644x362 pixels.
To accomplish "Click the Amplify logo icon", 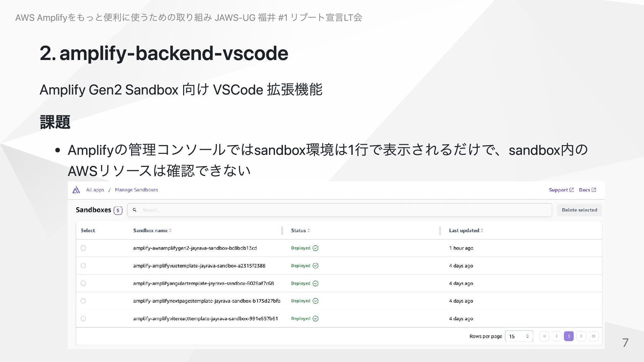I will [76, 190].
